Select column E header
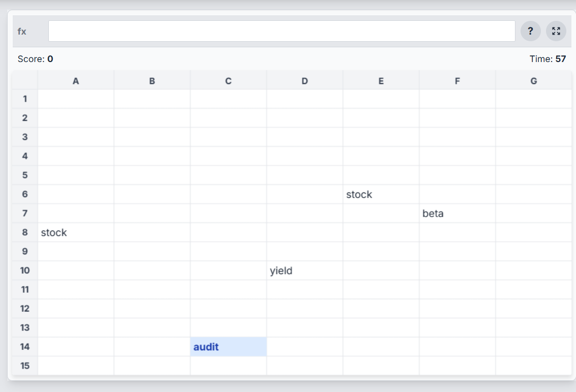576x392 pixels. (x=381, y=81)
